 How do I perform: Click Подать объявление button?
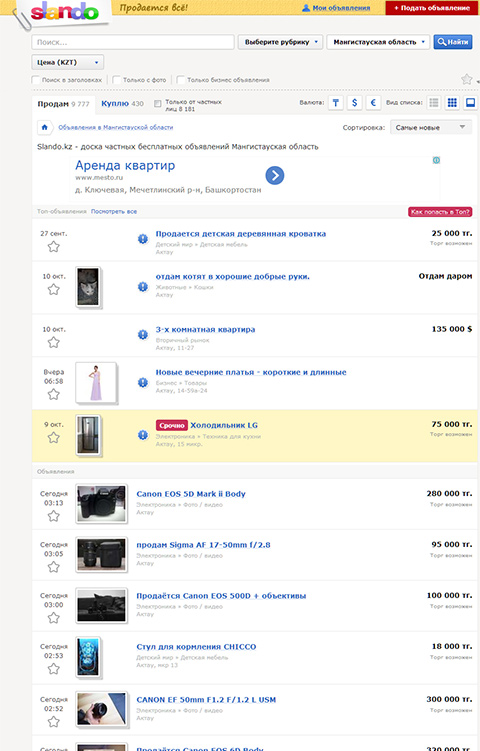point(432,8)
